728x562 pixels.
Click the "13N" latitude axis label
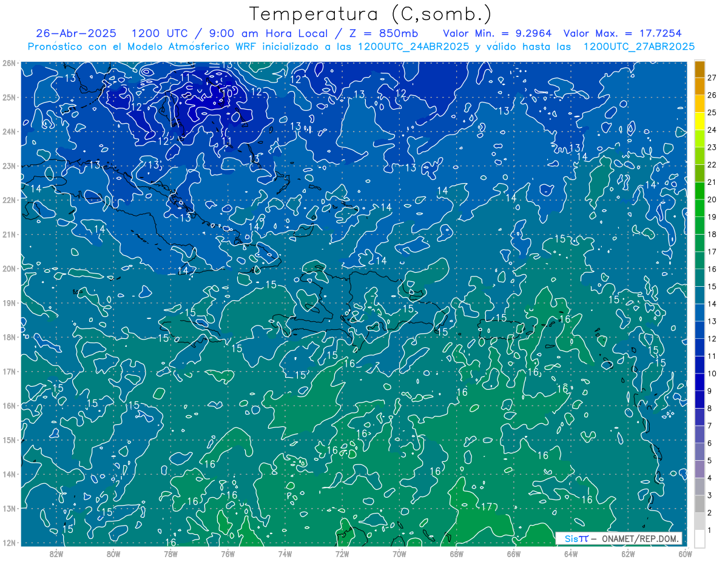tap(8, 509)
